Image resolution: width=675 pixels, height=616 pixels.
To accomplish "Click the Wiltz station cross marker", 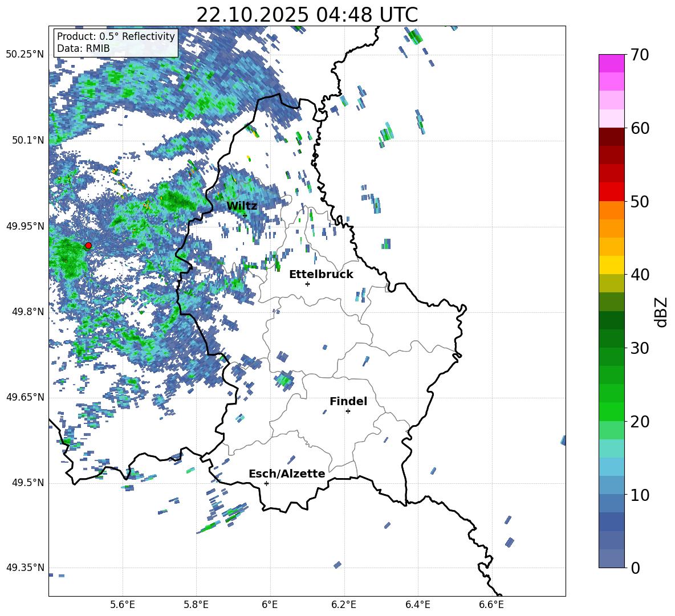I will pyautogui.click(x=245, y=215).
